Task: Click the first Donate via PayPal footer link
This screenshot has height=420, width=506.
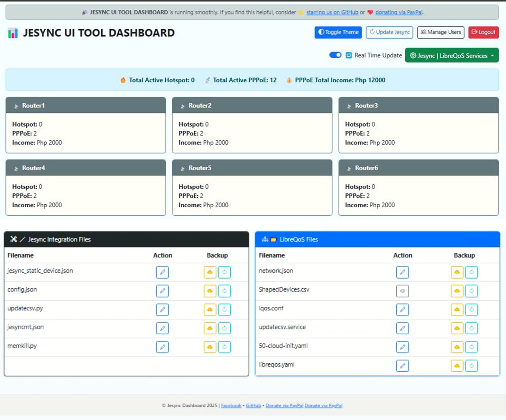Action: click(x=284, y=406)
